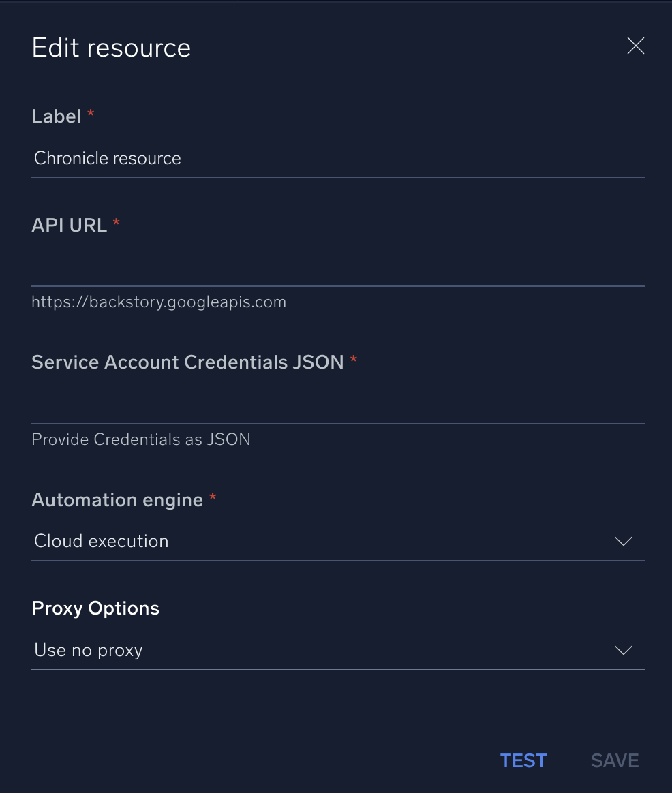The image size is (672, 793).
Task: Click the red asterisk beside API URL
Action: point(117,223)
